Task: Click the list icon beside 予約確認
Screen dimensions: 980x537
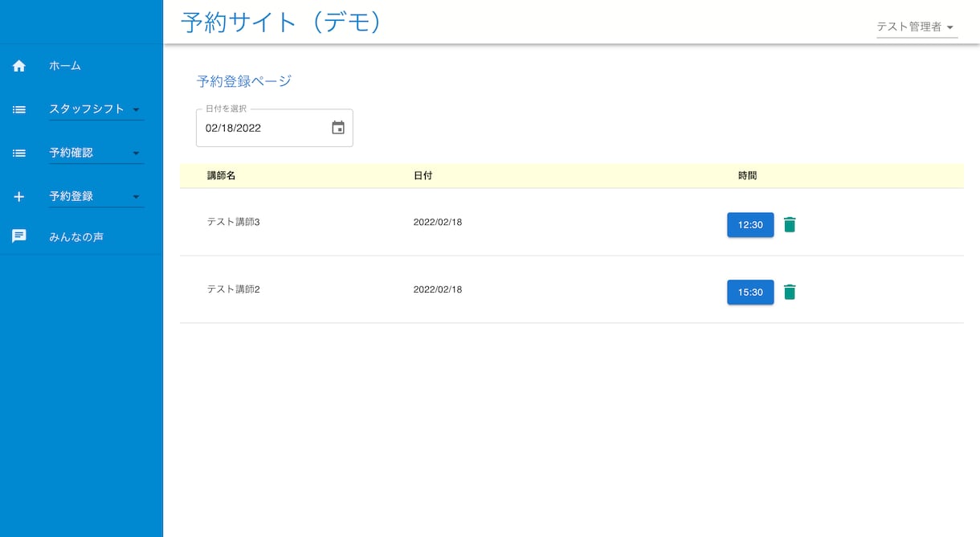Action: (19, 153)
